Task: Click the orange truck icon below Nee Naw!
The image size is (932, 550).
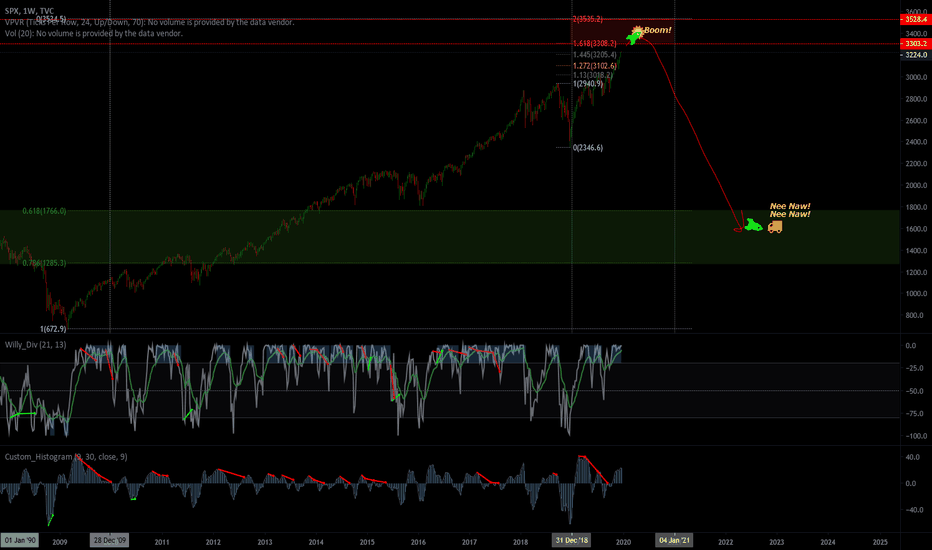Action: 774,227
